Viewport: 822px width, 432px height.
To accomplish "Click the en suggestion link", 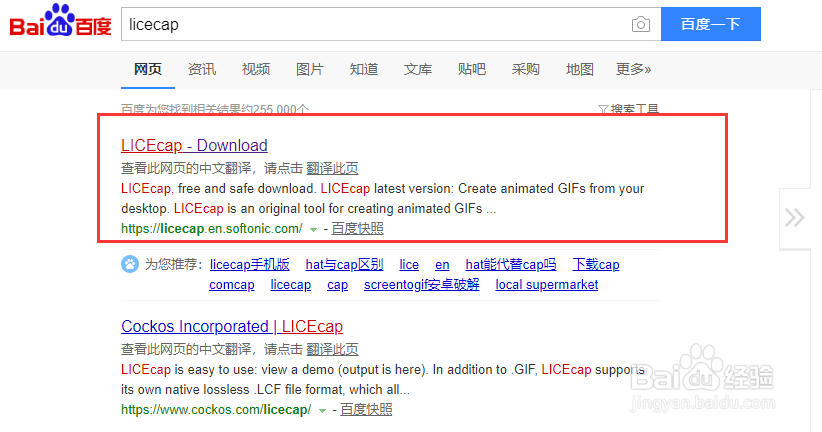I will [442, 265].
